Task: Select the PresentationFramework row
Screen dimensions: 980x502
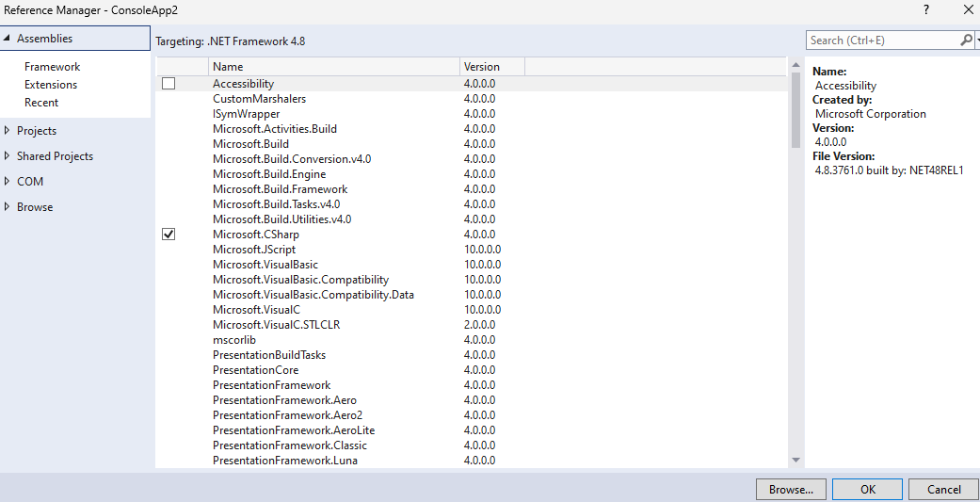Action: click(x=471, y=385)
